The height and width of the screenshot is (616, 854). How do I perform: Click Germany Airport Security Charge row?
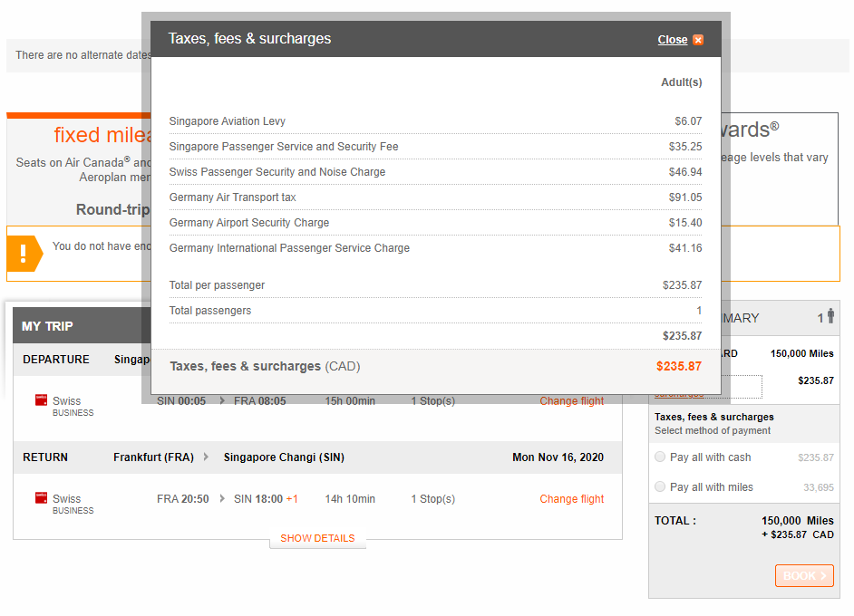[435, 223]
